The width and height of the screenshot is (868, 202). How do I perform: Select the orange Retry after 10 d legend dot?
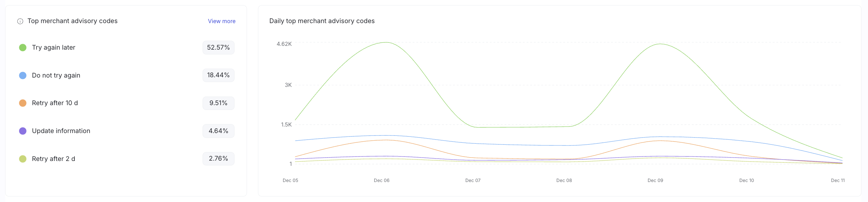pyautogui.click(x=22, y=103)
